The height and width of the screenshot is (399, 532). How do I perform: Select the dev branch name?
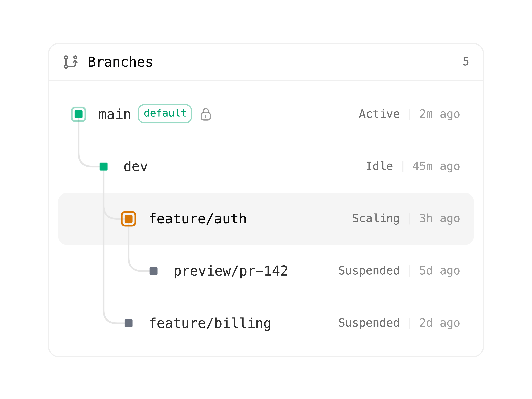click(136, 166)
